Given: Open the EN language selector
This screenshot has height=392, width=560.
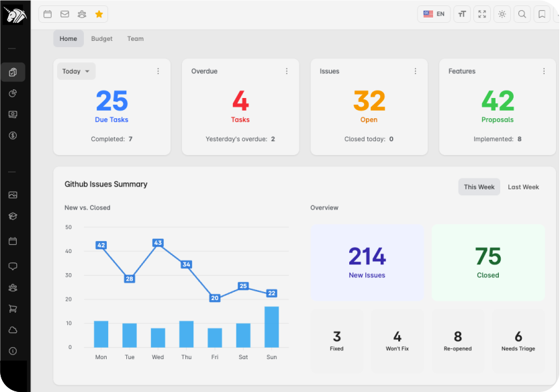Looking at the screenshot, I should coord(434,14).
